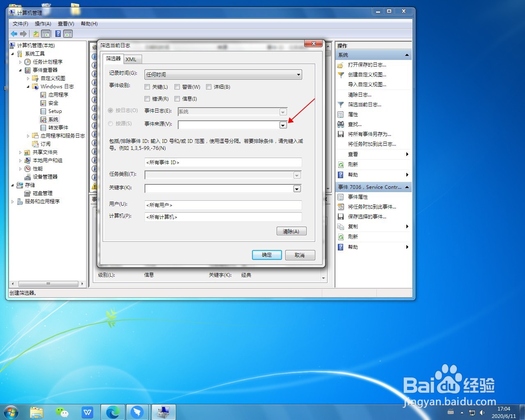Click the All Event IDs (所有事件 ID) field
This screenshot has width=525, height=420.
223,163
